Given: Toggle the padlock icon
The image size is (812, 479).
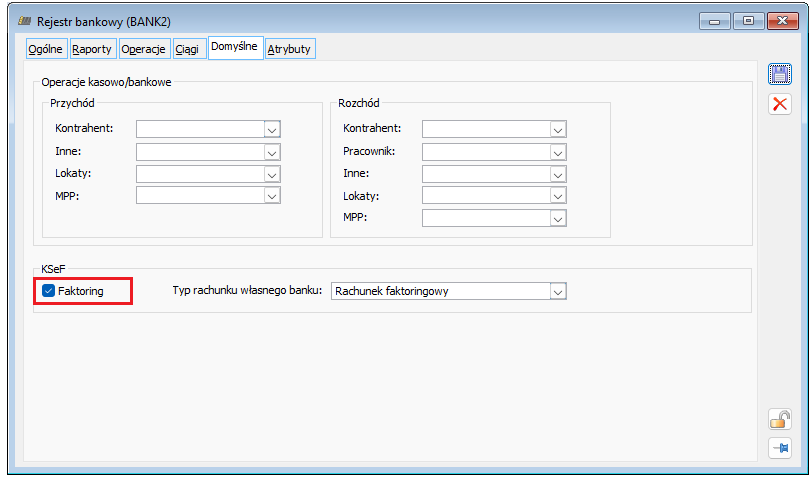Looking at the screenshot, I should [x=779, y=419].
